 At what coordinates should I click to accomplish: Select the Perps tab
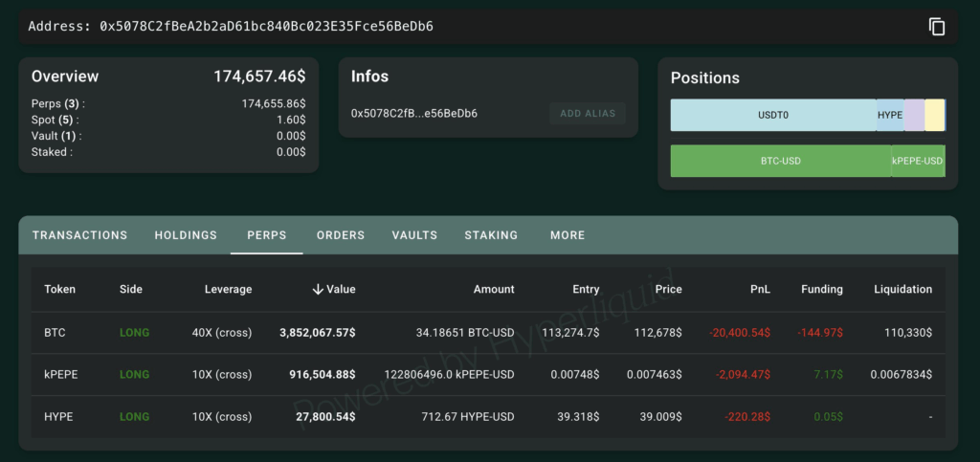pyautogui.click(x=267, y=235)
